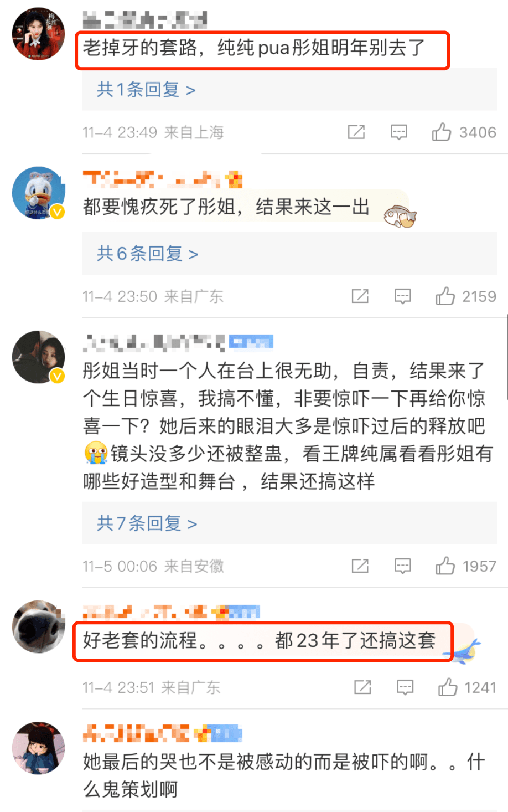This screenshot has height=812, width=508.
Task: Reply to the comment posted at 11-4 23:51
Action: [x=406, y=687]
